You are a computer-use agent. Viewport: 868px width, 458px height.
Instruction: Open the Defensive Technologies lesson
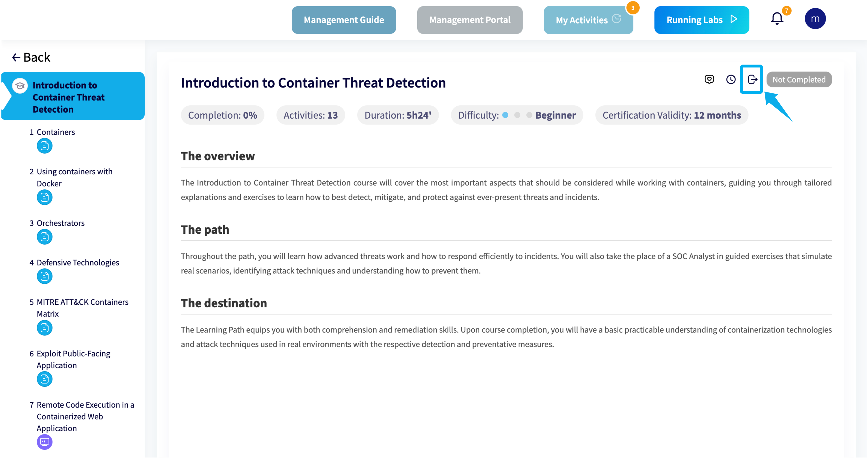[77, 262]
